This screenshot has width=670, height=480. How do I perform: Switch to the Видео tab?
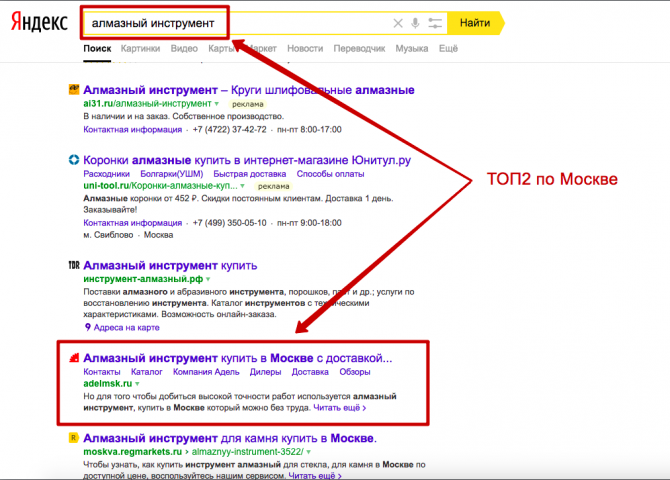(x=184, y=48)
